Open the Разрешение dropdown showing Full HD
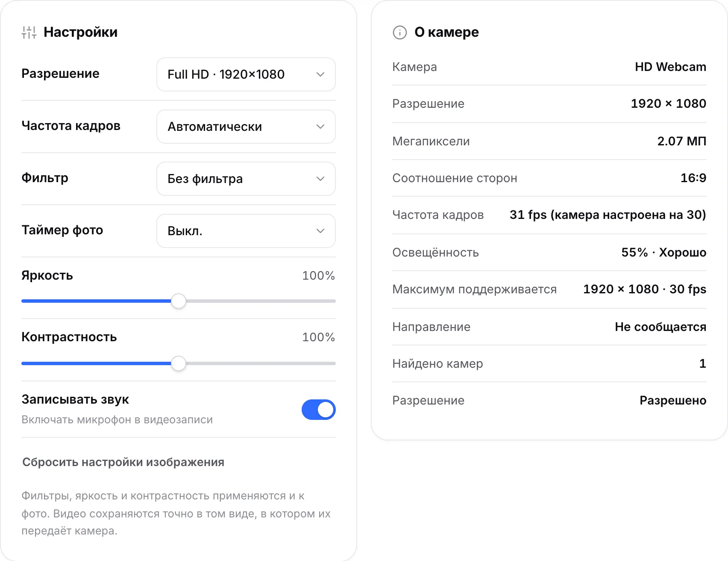The width and height of the screenshot is (728, 561). coord(246,74)
